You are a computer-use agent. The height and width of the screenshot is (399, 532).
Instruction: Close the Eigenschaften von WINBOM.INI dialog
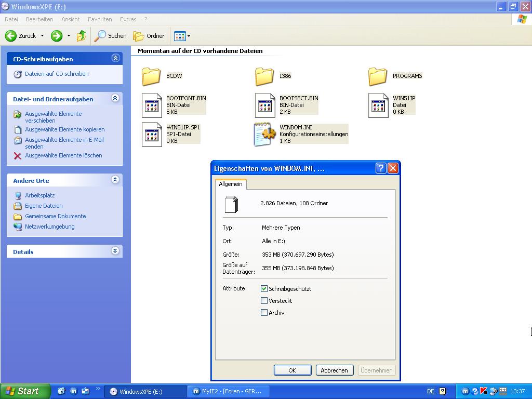(393, 168)
